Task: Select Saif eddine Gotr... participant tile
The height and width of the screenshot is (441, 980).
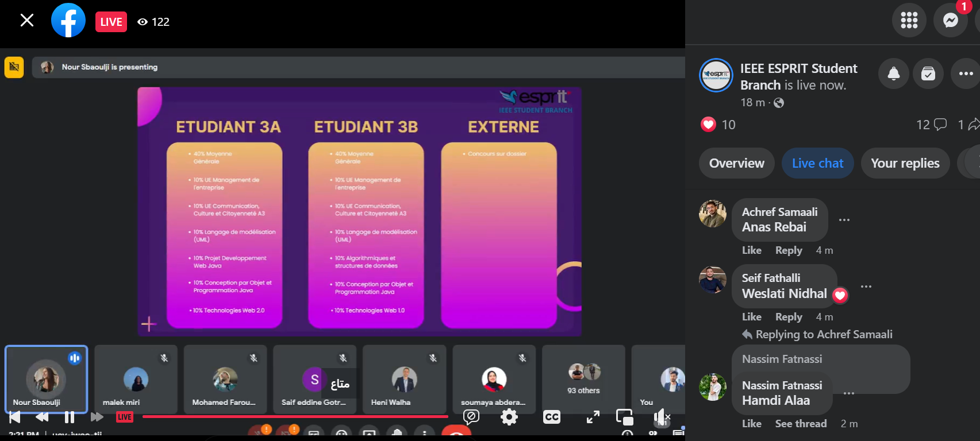Action: coord(315,379)
